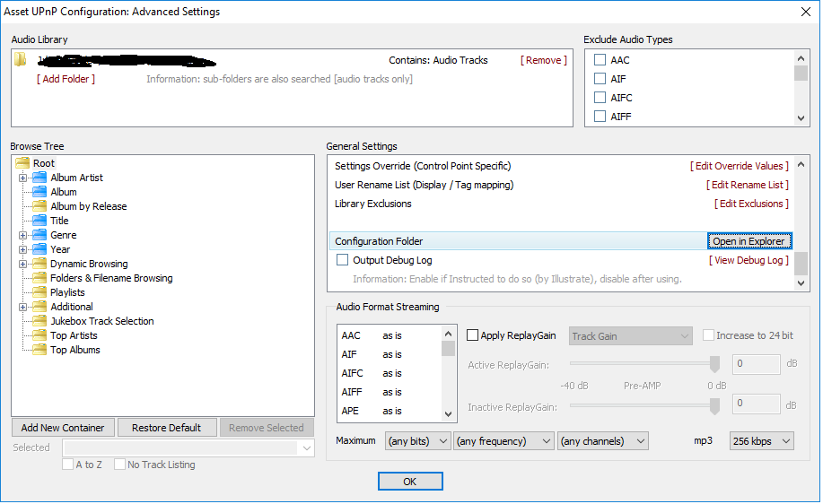Click the Add Folder link

tap(66, 79)
